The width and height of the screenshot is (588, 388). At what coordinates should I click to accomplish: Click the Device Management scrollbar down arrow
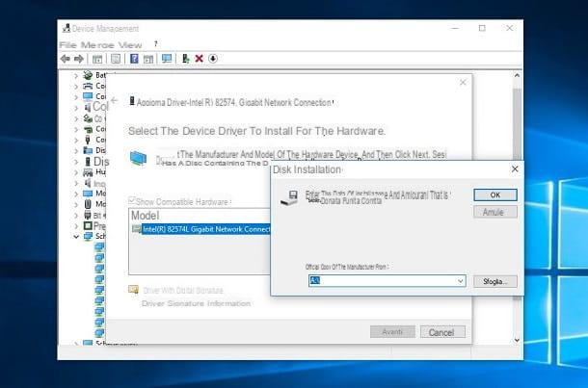(517, 340)
